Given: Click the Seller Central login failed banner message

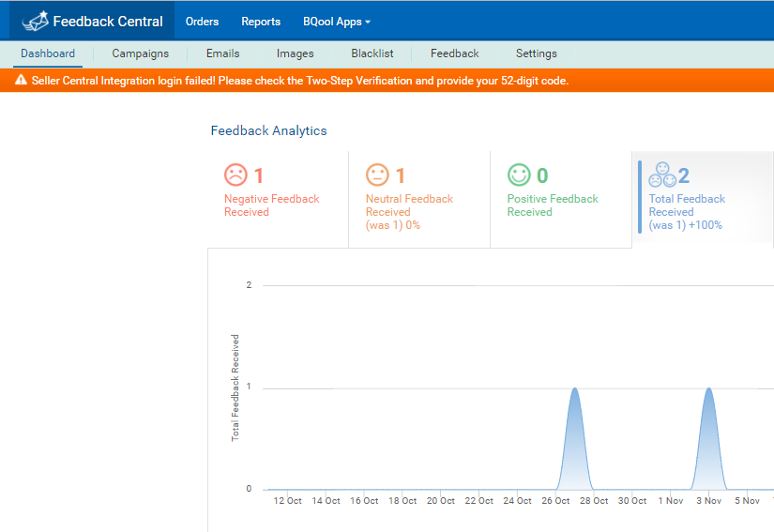Looking at the screenshot, I should pos(300,81).
